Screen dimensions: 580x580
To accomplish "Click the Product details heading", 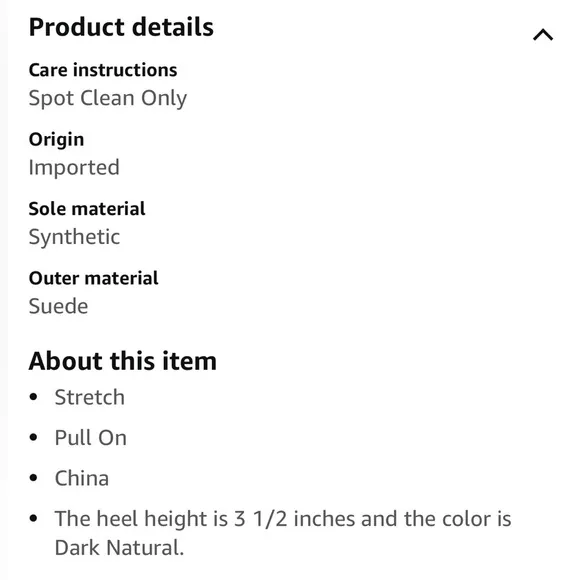I will click(121, 27).
